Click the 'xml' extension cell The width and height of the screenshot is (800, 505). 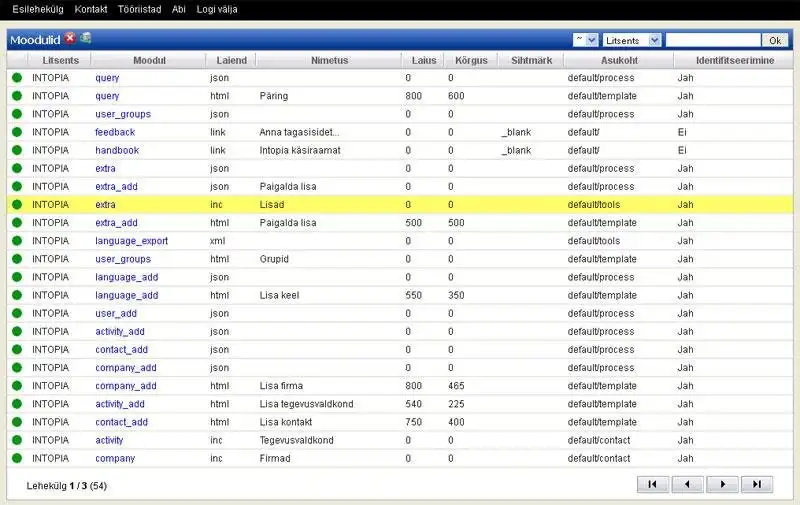(x=217, y=241)
